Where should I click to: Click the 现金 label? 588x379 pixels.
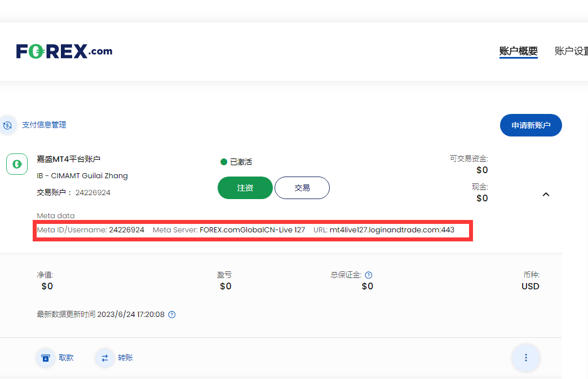pos(480,187)
